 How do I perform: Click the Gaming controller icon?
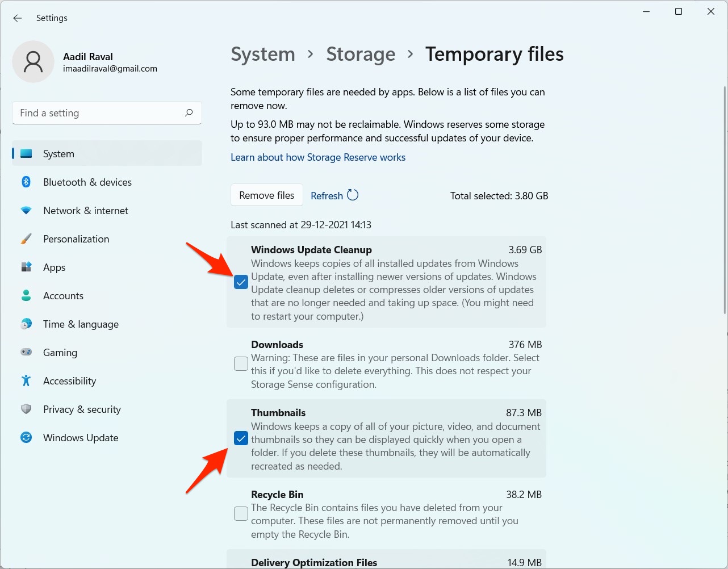pyautogui.click(x=26, y=353)
